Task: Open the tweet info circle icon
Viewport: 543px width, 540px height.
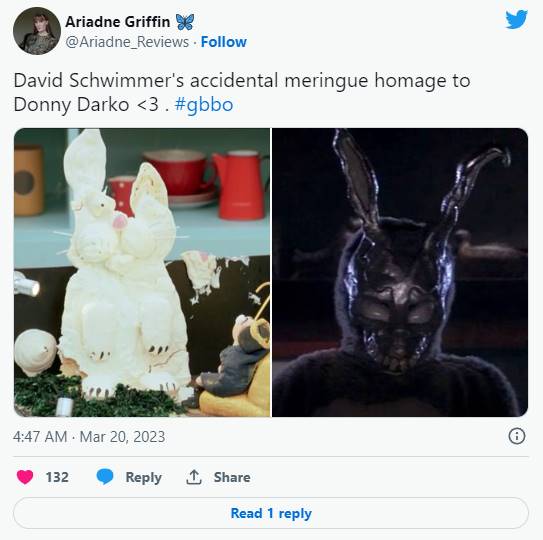Action: (x=517, y=436)
